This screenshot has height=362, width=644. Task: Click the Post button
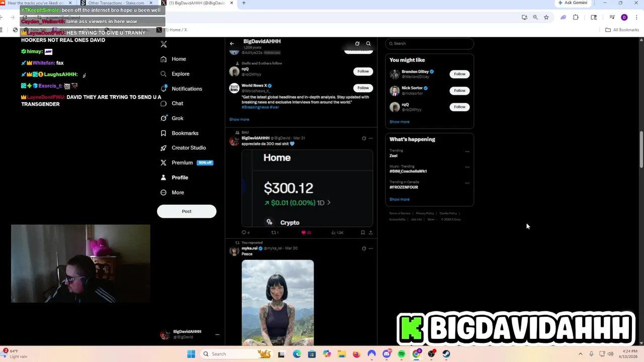(187, 211)
